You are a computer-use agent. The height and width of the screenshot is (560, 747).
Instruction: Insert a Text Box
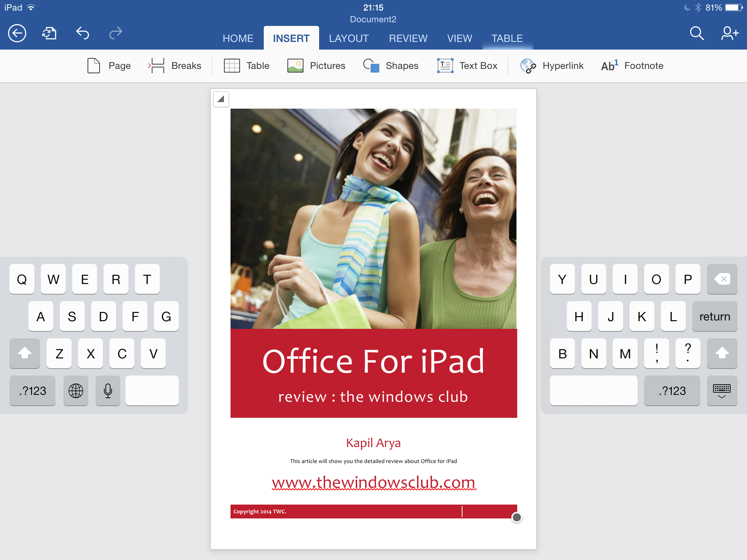pyautogui.click(x=467, y=66)
